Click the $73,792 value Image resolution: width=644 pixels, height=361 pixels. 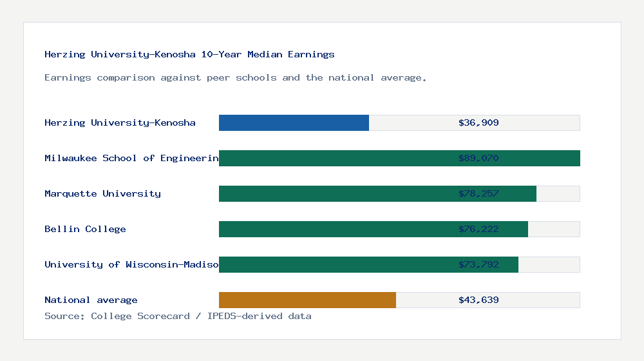[x=478, y=264]
